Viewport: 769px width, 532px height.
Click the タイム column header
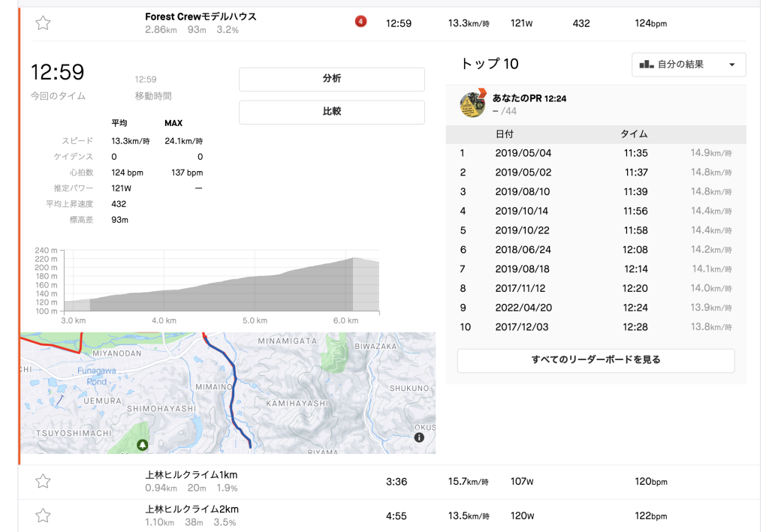(634, 134)
